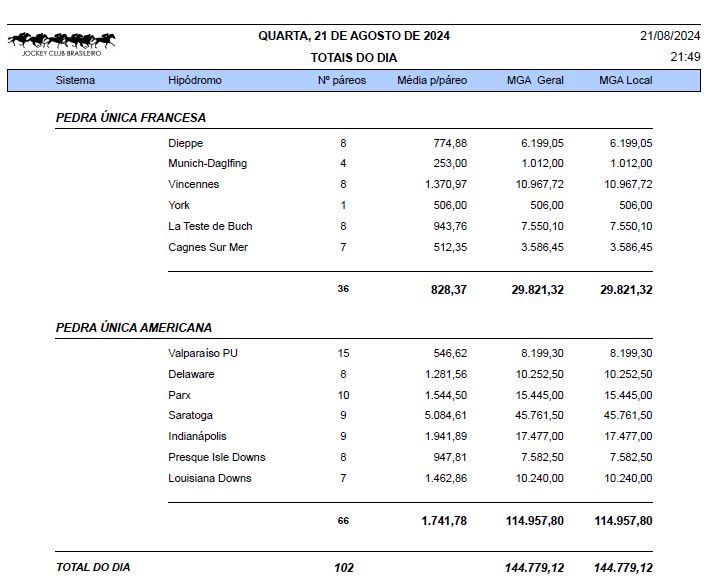The height and width of the screenshot is (588, 707).
Task: Click the TOTAL DO DIA label
Action: pos(93,567)
